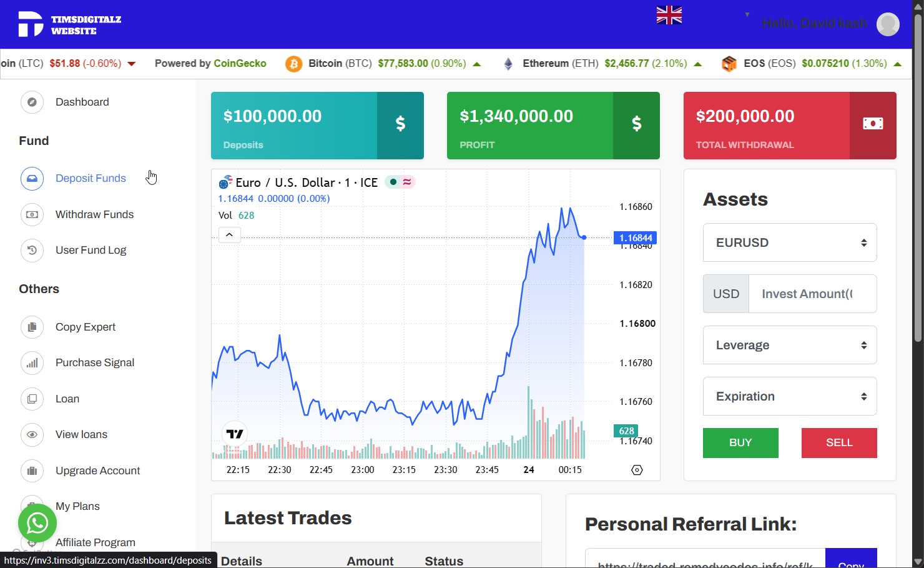Follow the CoinGecko link
Screen dimensions: 924x568
240,63
